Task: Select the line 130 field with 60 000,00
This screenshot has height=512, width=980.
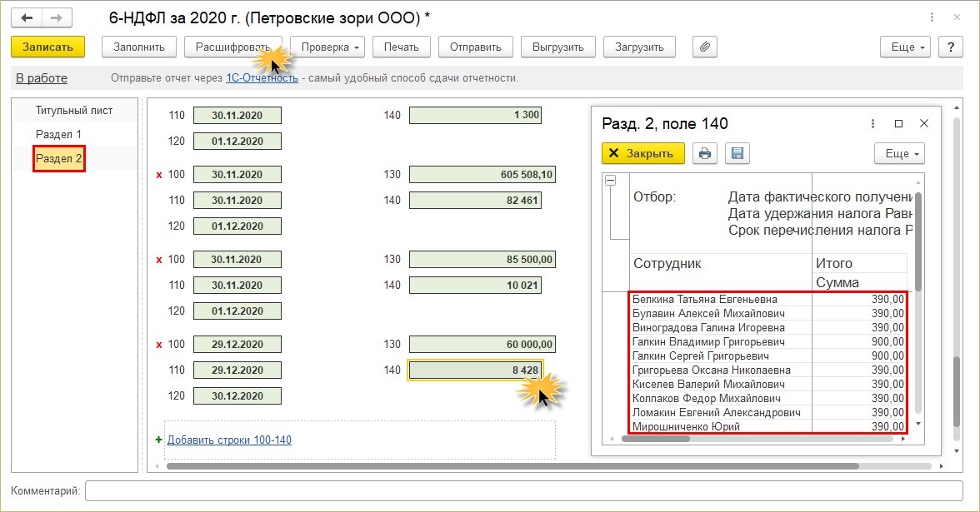Action: (x=482, y=345)
